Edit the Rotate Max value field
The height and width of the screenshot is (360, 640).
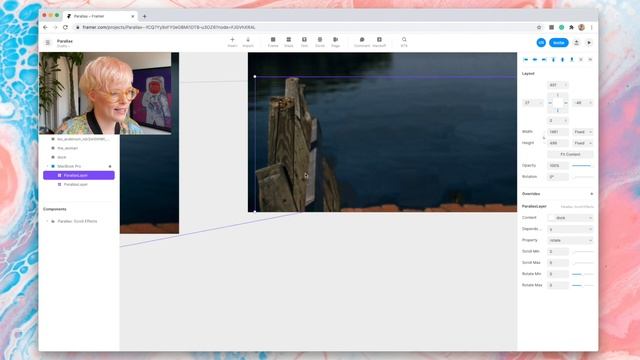point(558,285)
